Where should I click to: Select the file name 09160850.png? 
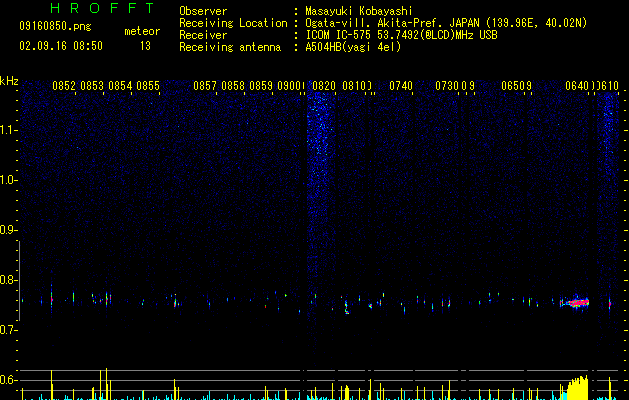(x=55, y=27)
